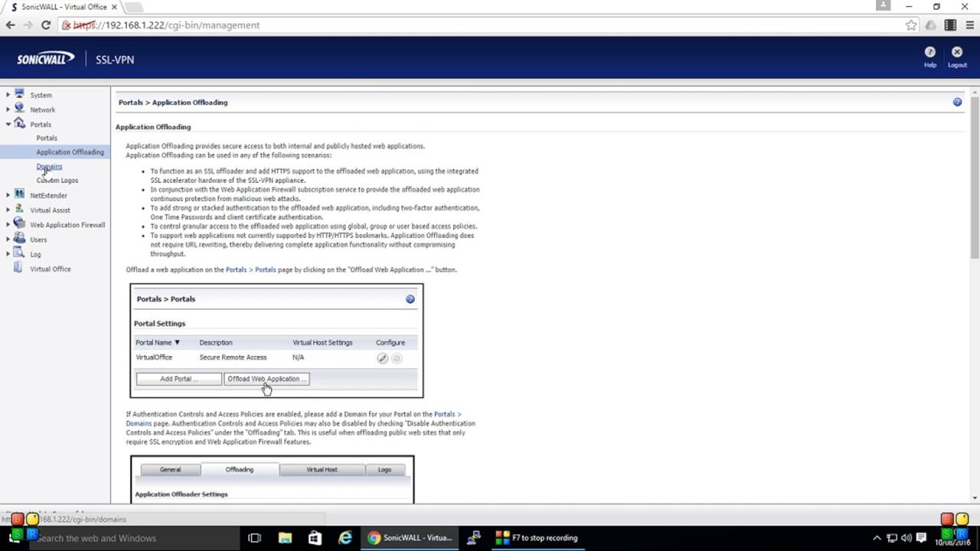The height and width of the screenshot is (551, 980).
Task: Switch to the Logo tab
Action: pos(384,470)
